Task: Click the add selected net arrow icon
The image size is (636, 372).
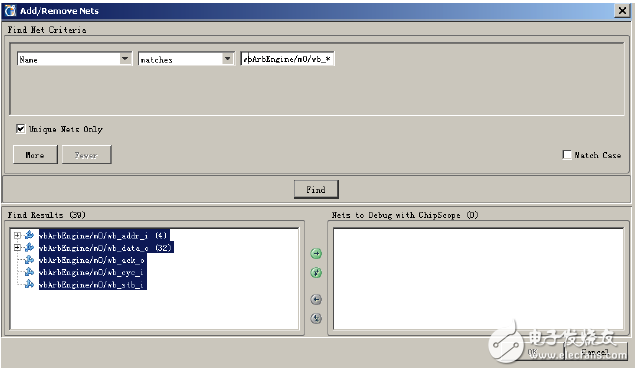Action: click(316, 254)
